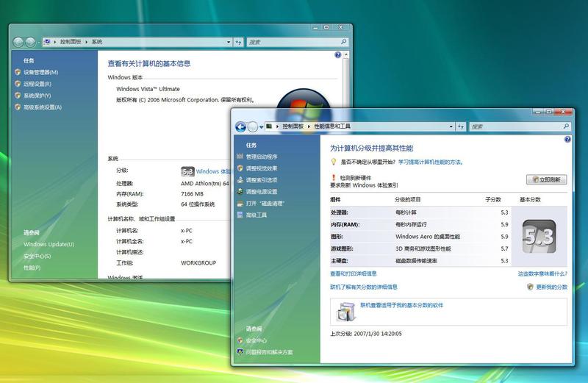Click Back arrow in System window
The image size is (588, 383).
tap(18, 42)
